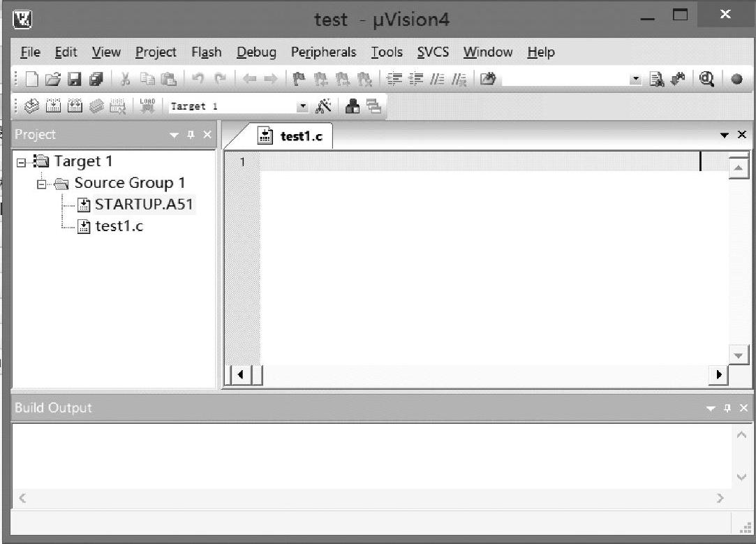
Task: Open the Edit menu
Action: [x=66, y=52]
